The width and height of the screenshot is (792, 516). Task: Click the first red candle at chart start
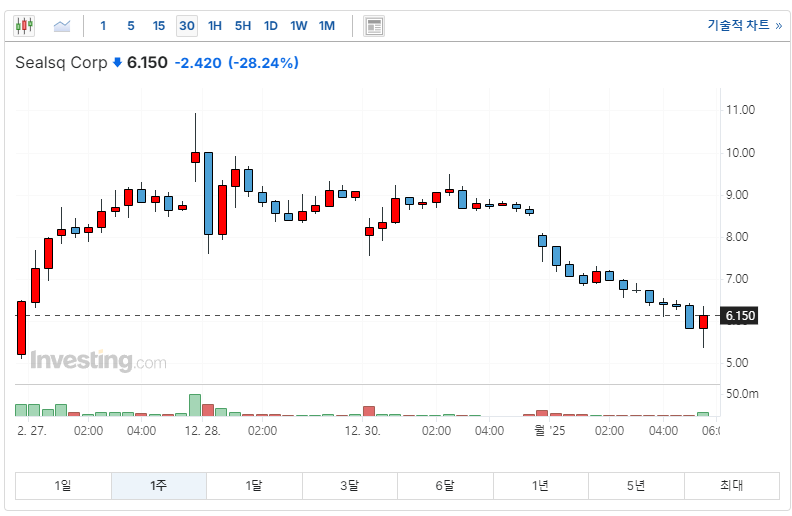click(x=21, y=328)
